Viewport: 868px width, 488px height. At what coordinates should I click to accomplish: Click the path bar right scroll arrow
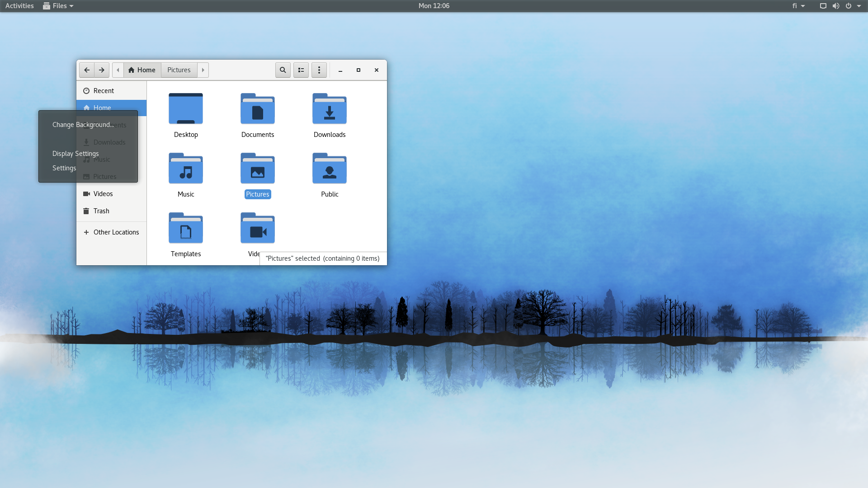203,70
